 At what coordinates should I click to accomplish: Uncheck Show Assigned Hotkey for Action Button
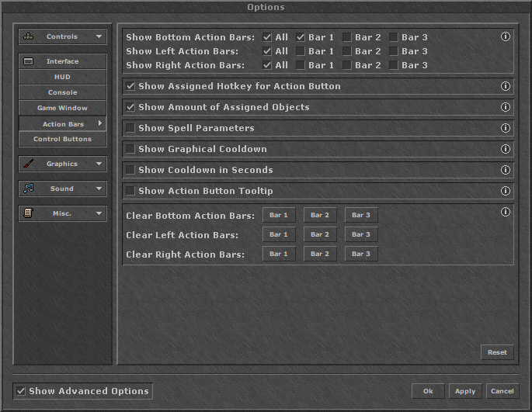[130, 86]
